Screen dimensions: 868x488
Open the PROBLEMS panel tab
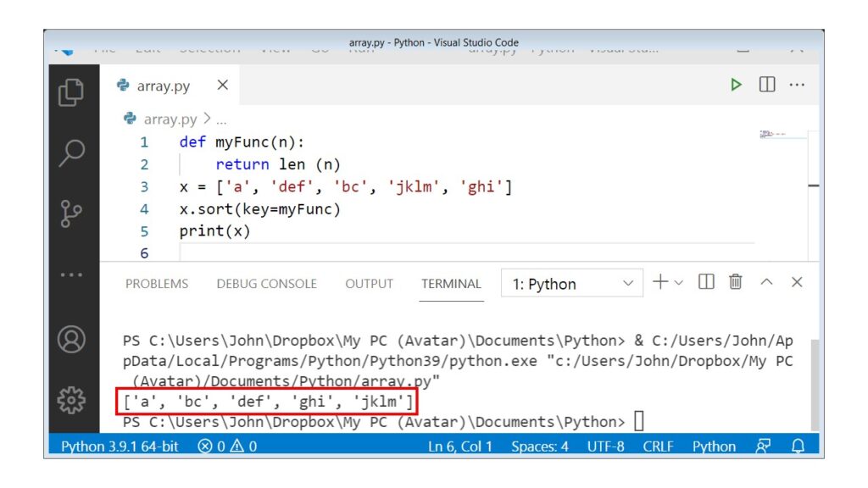(x=156, y=284)
